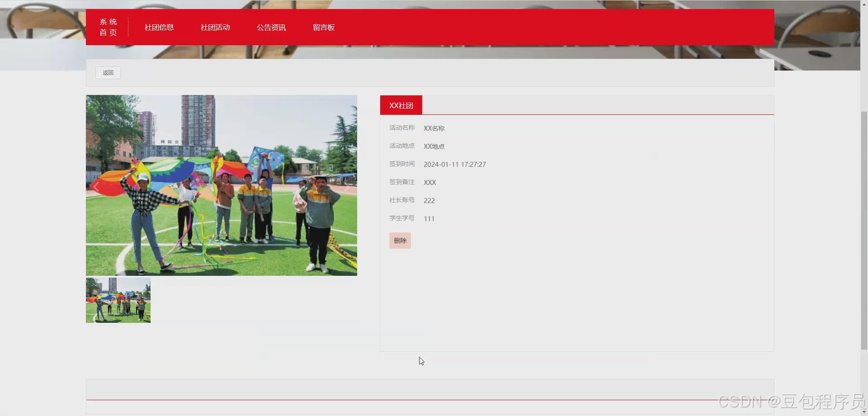Open the 社团活动 menu item
This screenshot has width=868, height=416.
click(215, 27)
